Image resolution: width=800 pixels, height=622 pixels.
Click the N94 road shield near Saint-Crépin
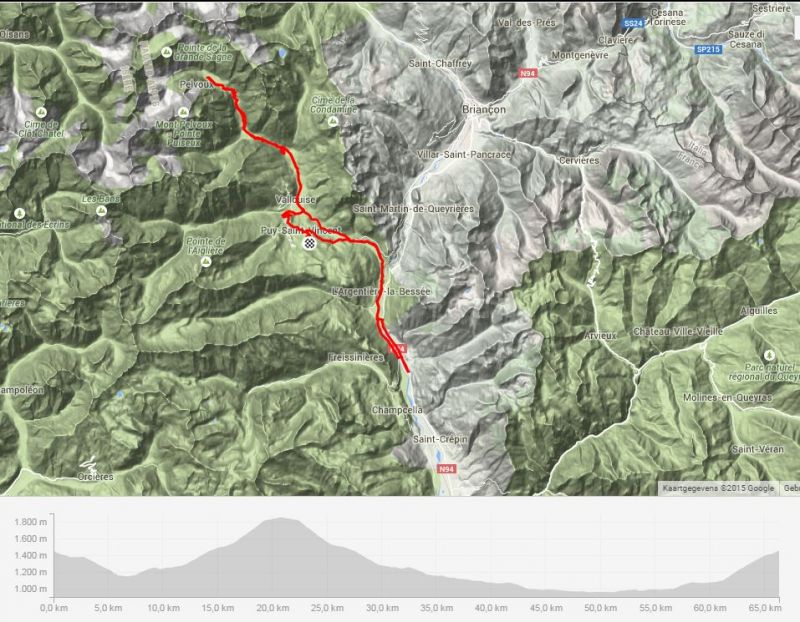(446, 469)
